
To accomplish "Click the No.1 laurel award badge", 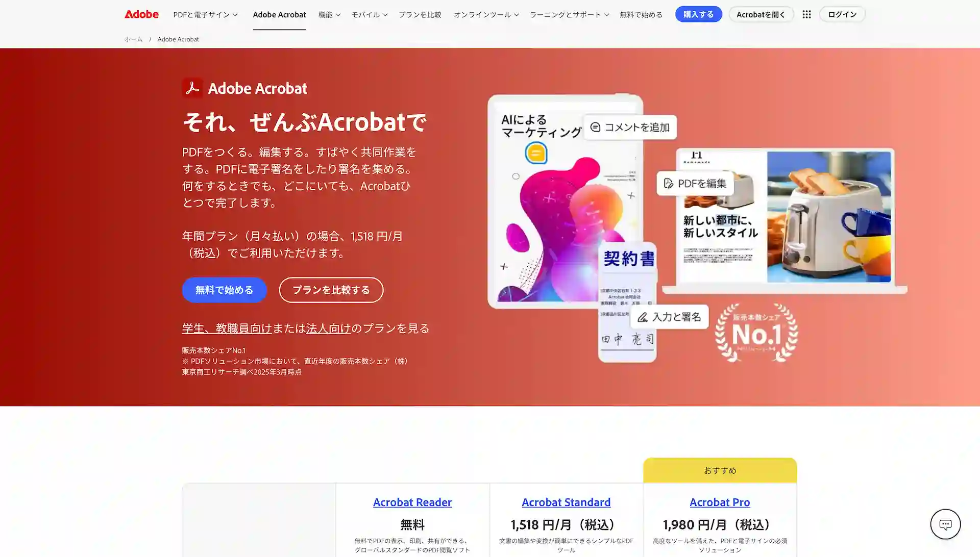I will (756, 333).
